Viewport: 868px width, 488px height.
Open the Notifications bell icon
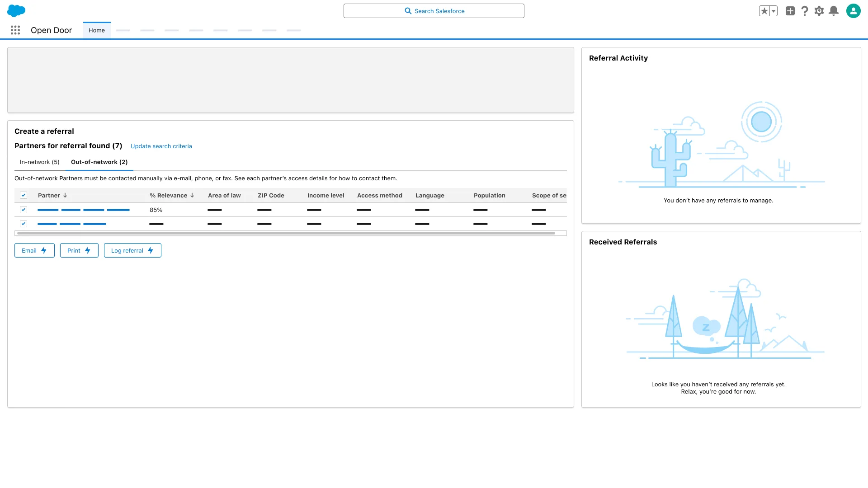[x=834, y=11]
